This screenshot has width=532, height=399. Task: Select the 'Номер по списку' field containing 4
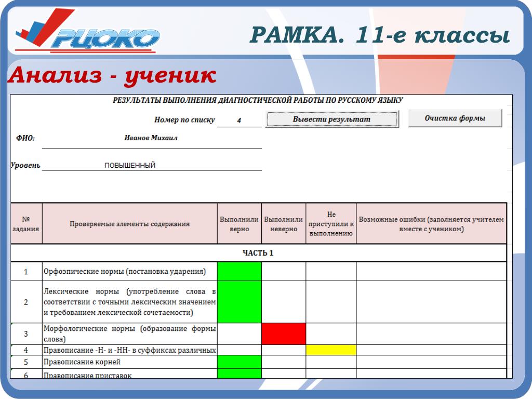239,120
